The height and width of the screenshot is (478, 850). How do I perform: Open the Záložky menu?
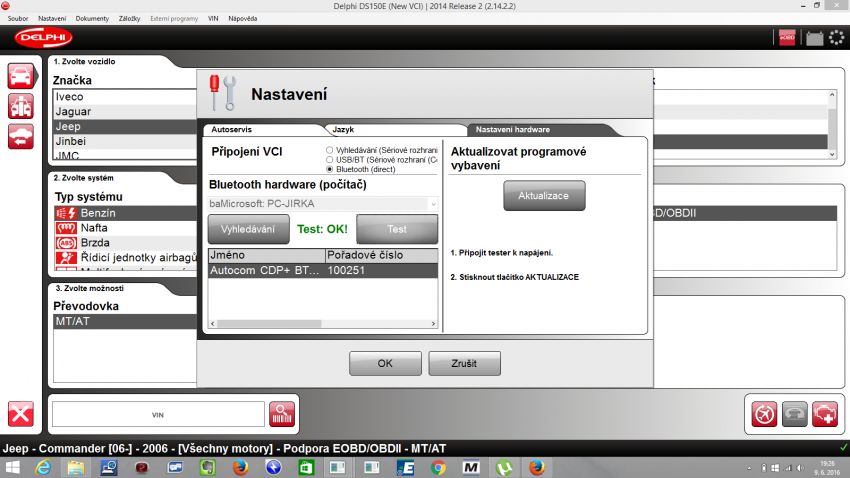tap(130, 18)
